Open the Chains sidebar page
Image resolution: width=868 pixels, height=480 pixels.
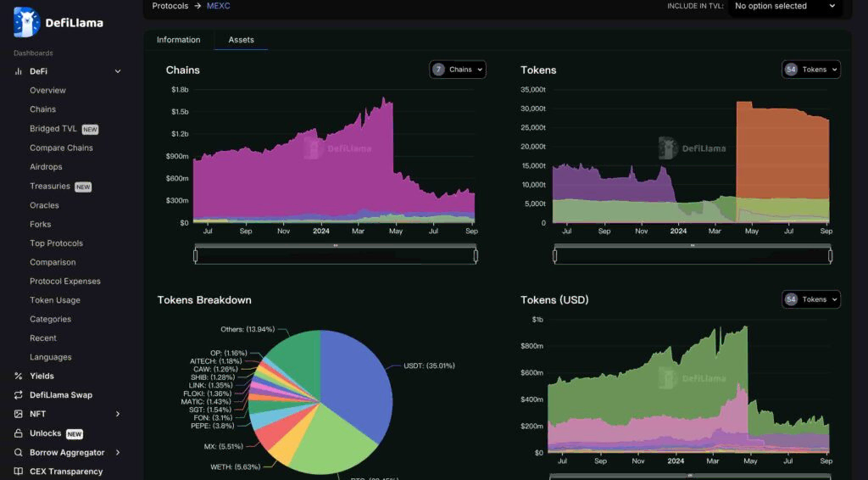click(42, 109)
